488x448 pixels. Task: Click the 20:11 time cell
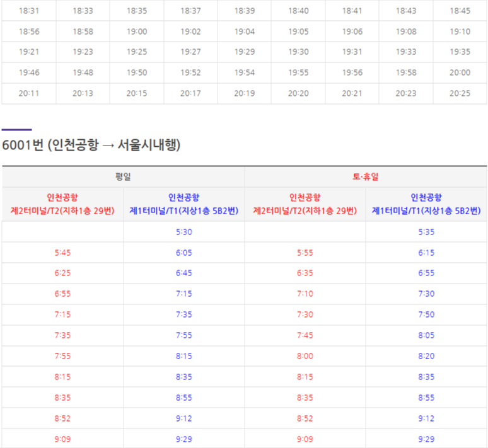click(x=29, y=93)
